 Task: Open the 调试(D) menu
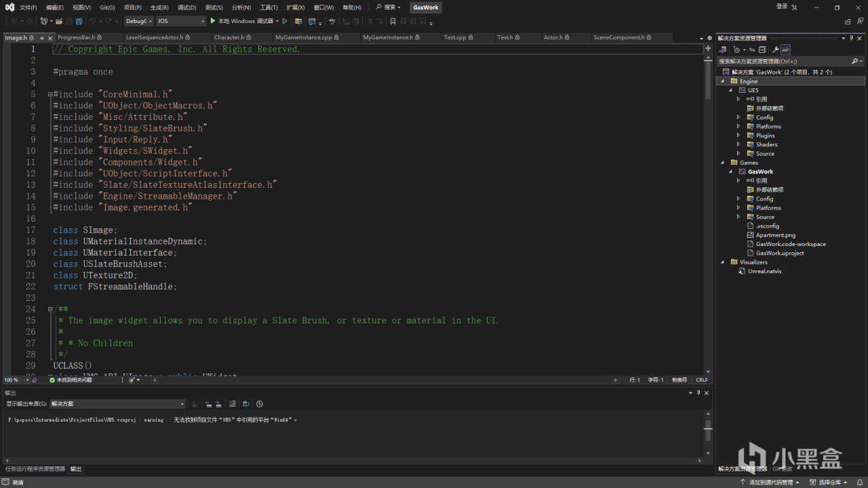pos(186,7)
